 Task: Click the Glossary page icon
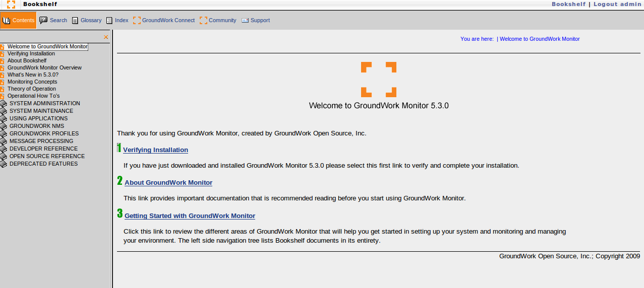75,21
